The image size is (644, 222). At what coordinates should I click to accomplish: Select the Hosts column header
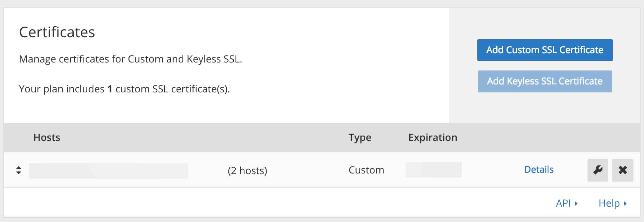[x=47, y=138]
